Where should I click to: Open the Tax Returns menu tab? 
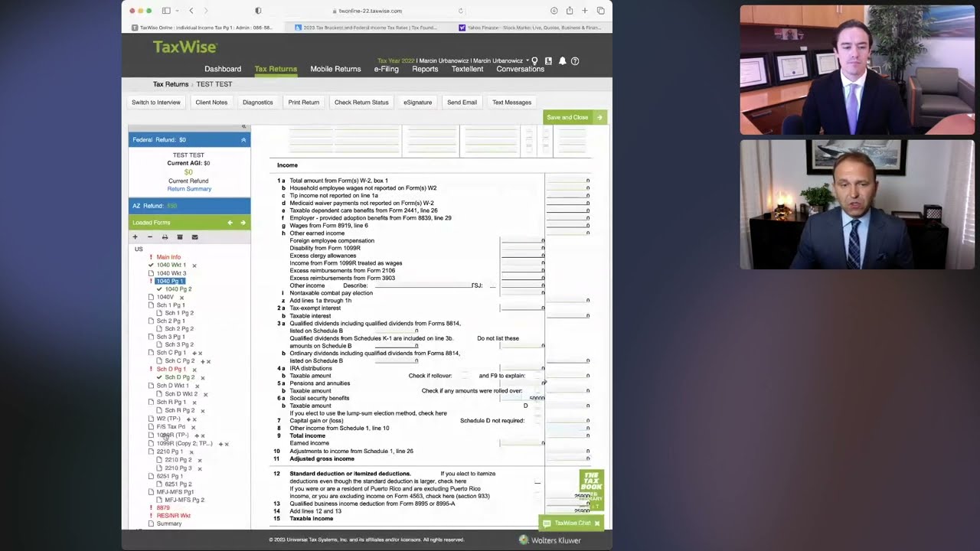click(x=276, y=69)
